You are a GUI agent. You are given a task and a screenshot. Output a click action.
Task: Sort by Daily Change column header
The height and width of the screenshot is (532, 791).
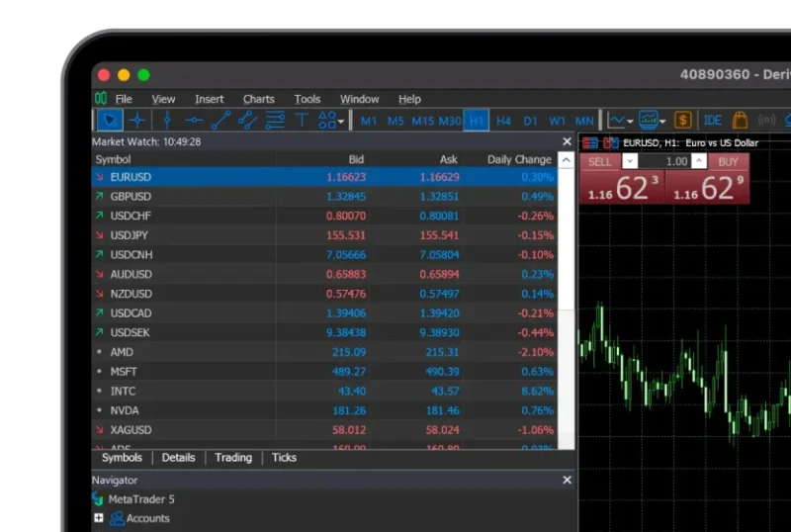click(519, 159)
